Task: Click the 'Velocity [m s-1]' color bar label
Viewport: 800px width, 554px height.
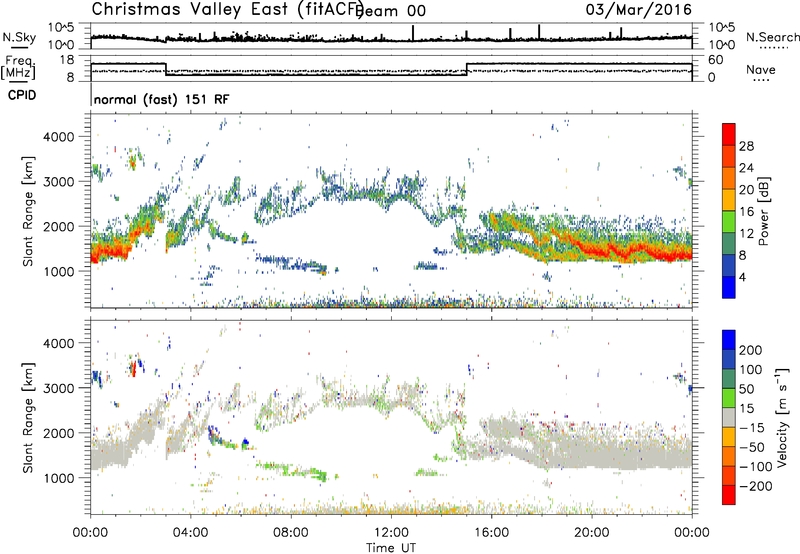Action: [782, 417]
